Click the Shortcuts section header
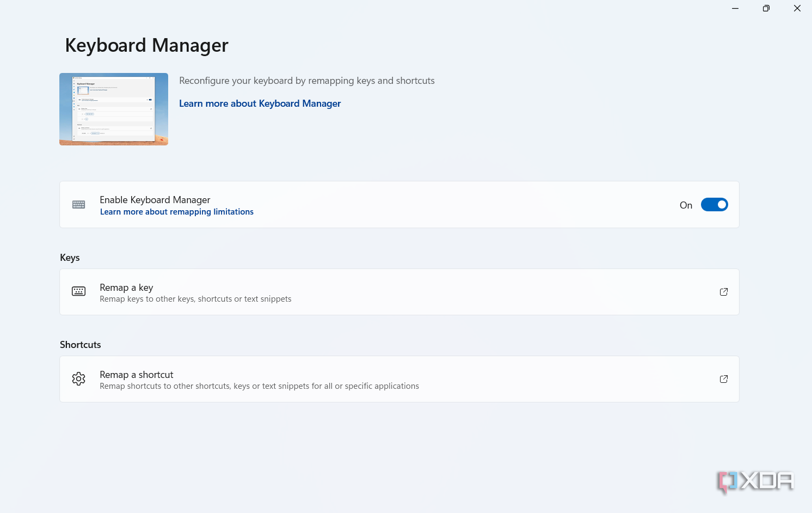Image resolution: width=812 pixels, height=513 pixels. point(81,345)
